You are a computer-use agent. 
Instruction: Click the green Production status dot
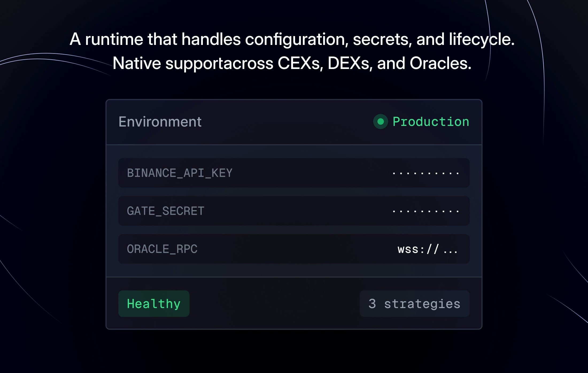click(x=380, y=122)
